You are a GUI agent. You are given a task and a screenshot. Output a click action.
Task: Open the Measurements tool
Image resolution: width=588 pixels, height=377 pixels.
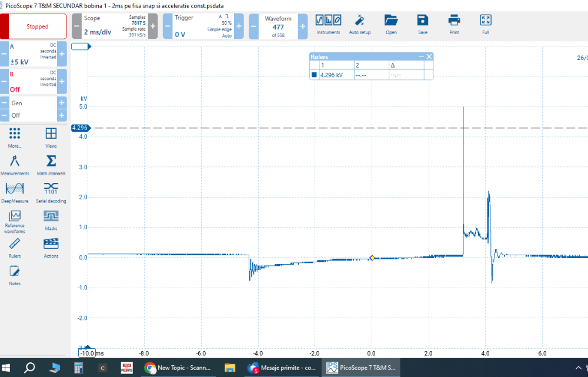point(15,165)
